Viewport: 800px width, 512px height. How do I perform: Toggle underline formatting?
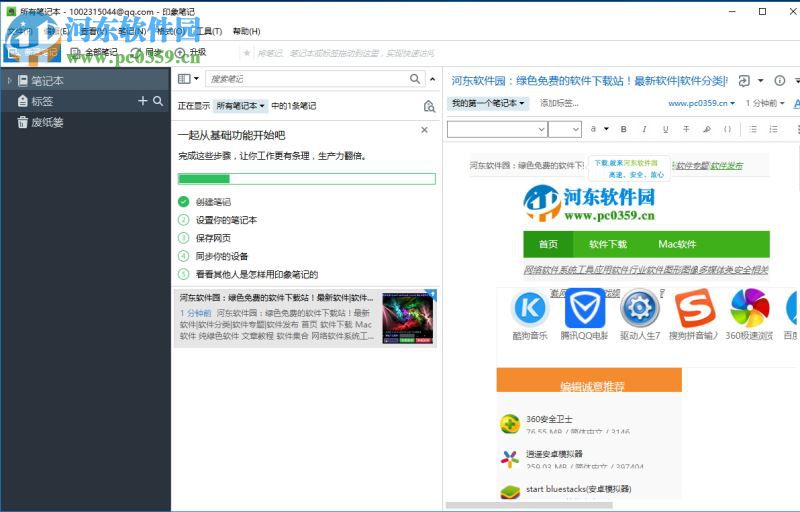[x=665, y=130]
